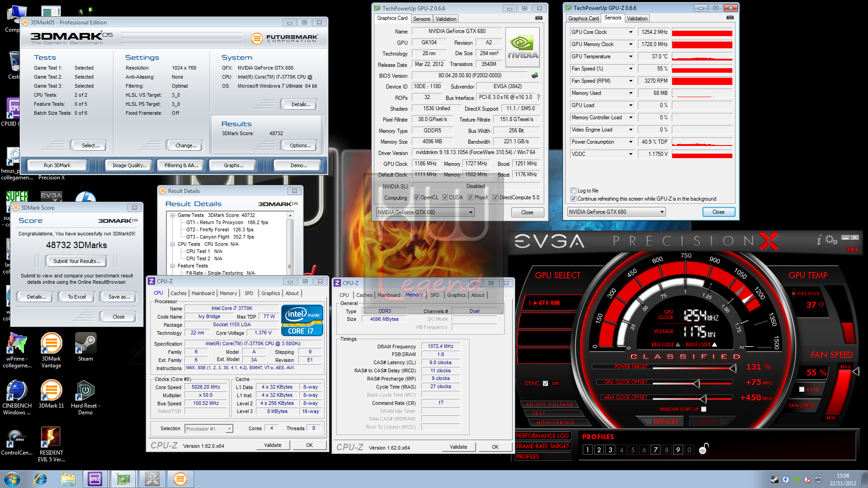
Task: Open the GPU Temperature sensor dropdown
Action: pos(631,56)
